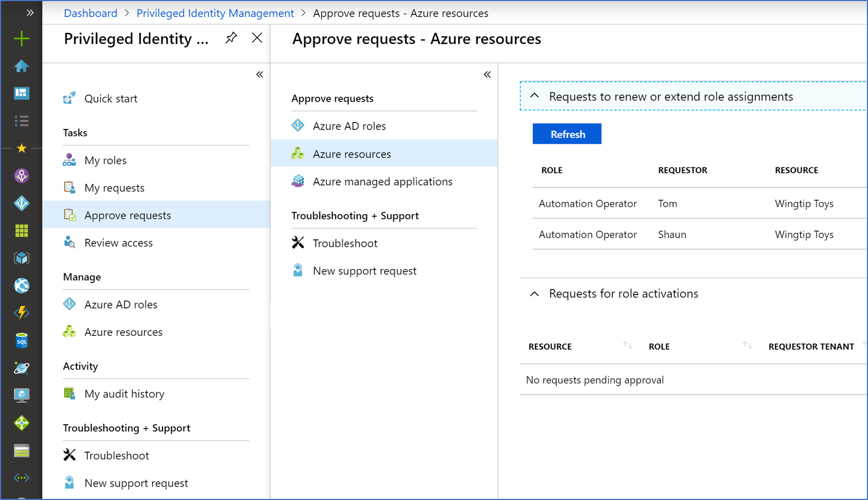The image size is (868, 500).
Task: Click the Approve requests checklist icon
Action: point(69,215)
